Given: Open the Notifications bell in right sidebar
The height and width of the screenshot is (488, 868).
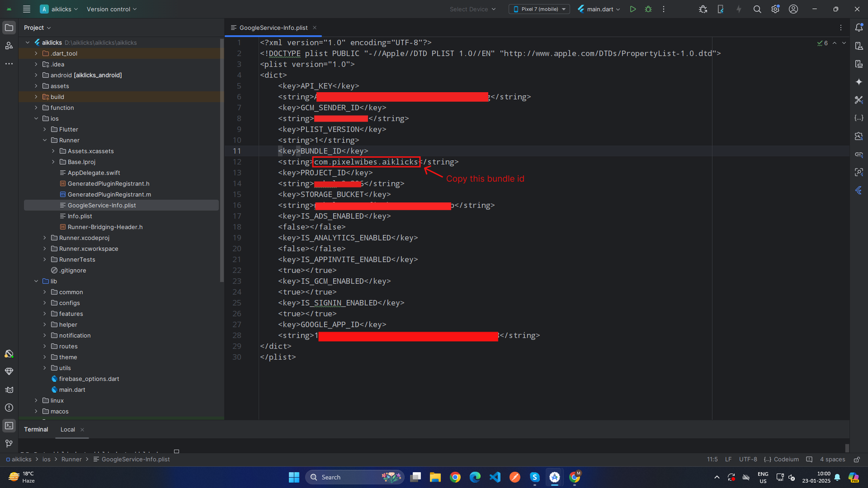Looking at the screenshot, I should (x=859, y=28).
